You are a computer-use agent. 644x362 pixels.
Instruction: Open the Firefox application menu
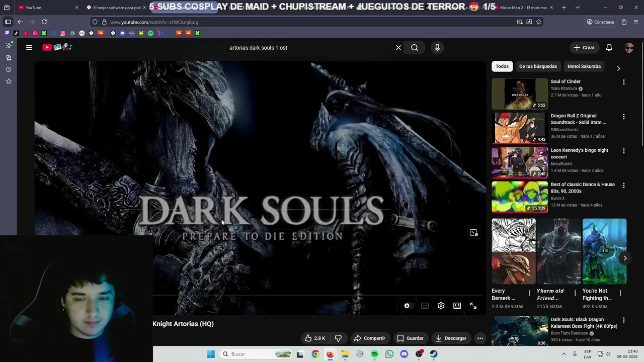[636, 22]
